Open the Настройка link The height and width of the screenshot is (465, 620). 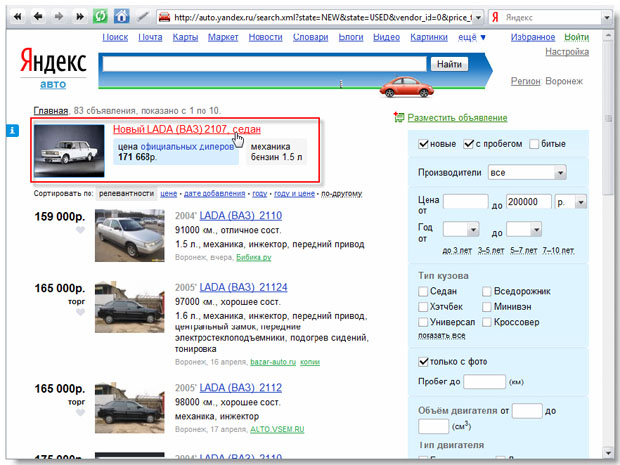pos(567,52)
